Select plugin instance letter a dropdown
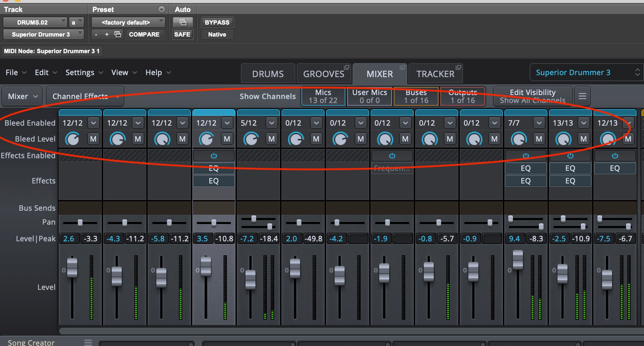 (76, 22)
